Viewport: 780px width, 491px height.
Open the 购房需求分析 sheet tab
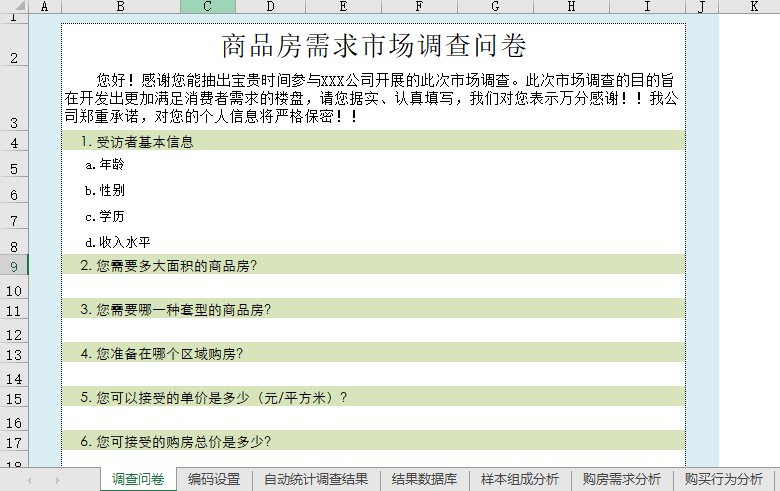[622, 480]
